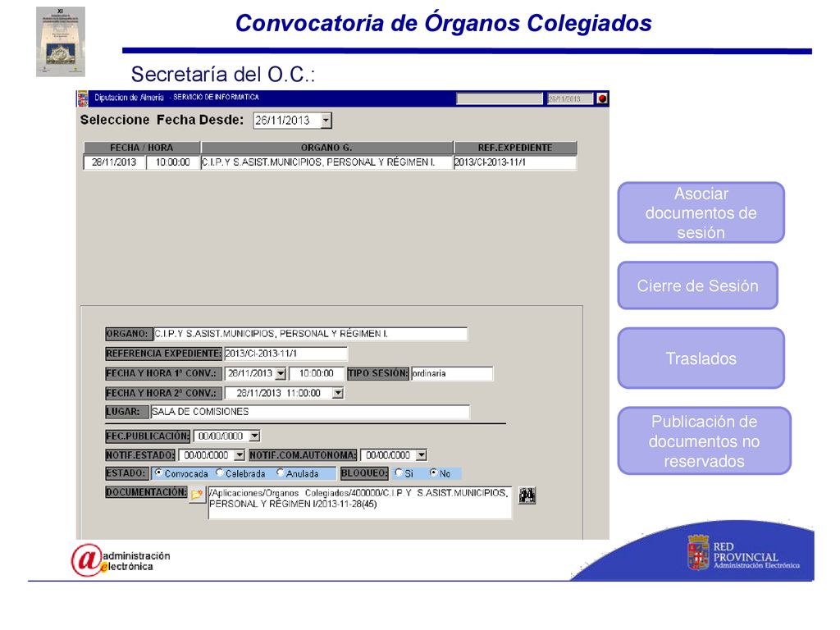The width and height of the screenshot is (840, 630).
Task: Select the 28/11/2013 date cell in the table
Action: [x=114, y=162]
